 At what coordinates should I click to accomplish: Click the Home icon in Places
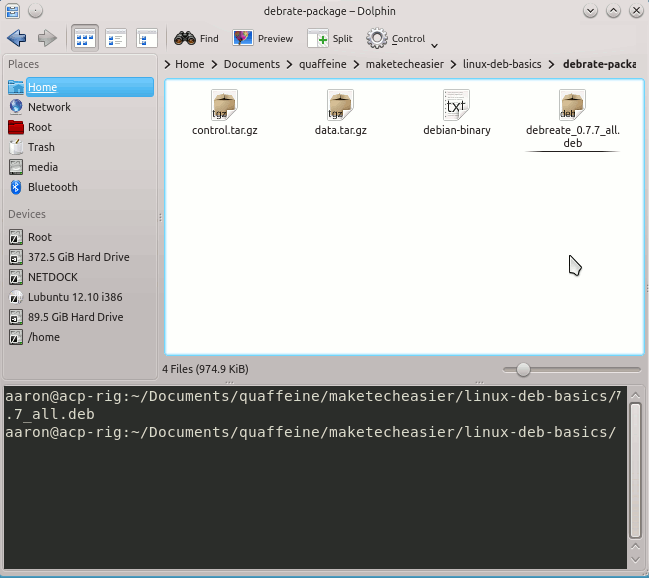(x=16, y=87)
